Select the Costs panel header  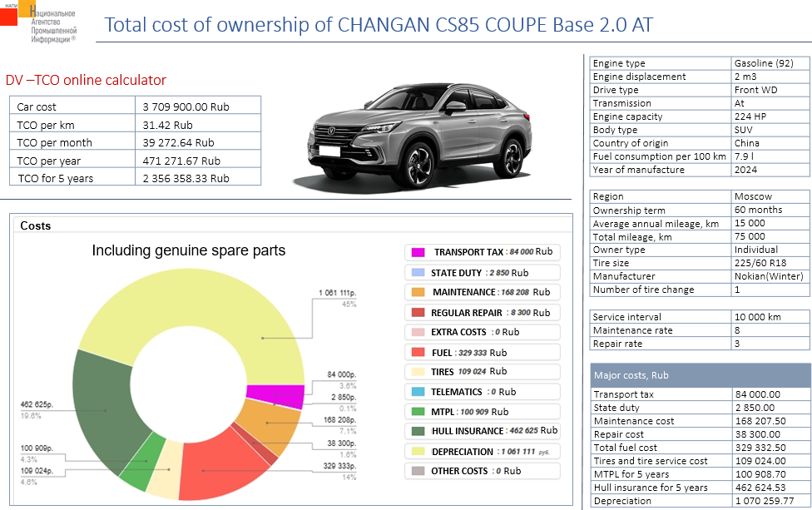click(36, 225)
